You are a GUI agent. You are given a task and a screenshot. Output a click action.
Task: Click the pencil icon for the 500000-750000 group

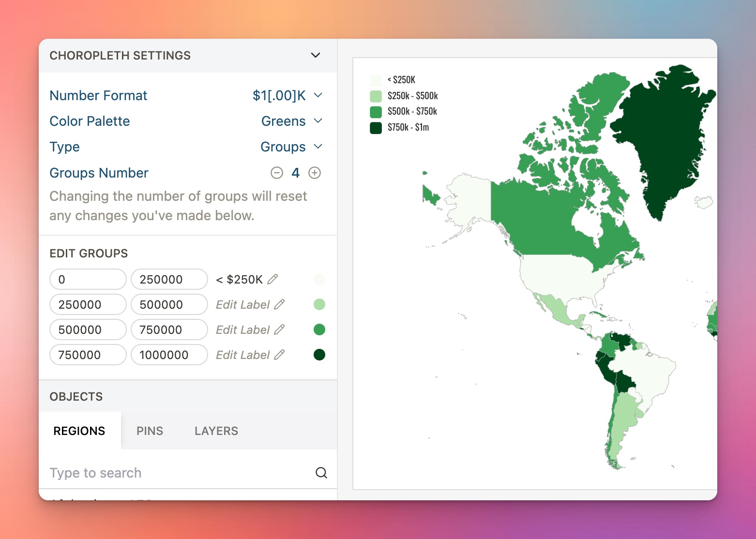click(x=280, y=329)
